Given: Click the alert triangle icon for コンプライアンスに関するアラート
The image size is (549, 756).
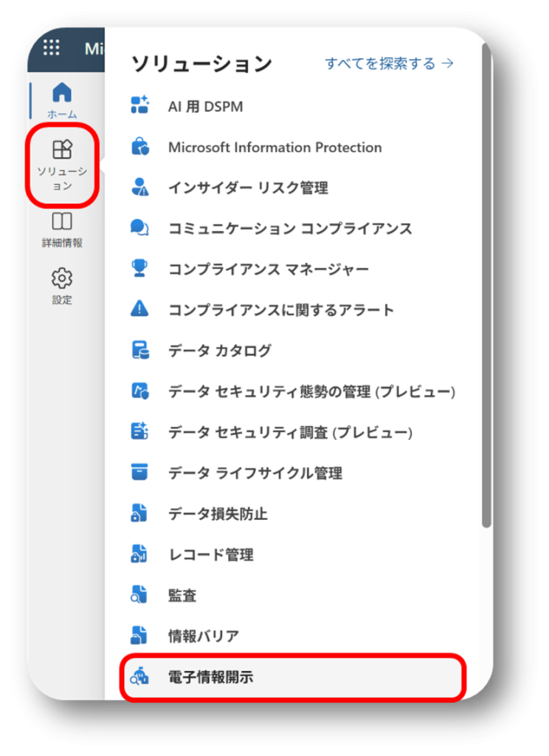Looking at the screenshot, I should (139, 309).
